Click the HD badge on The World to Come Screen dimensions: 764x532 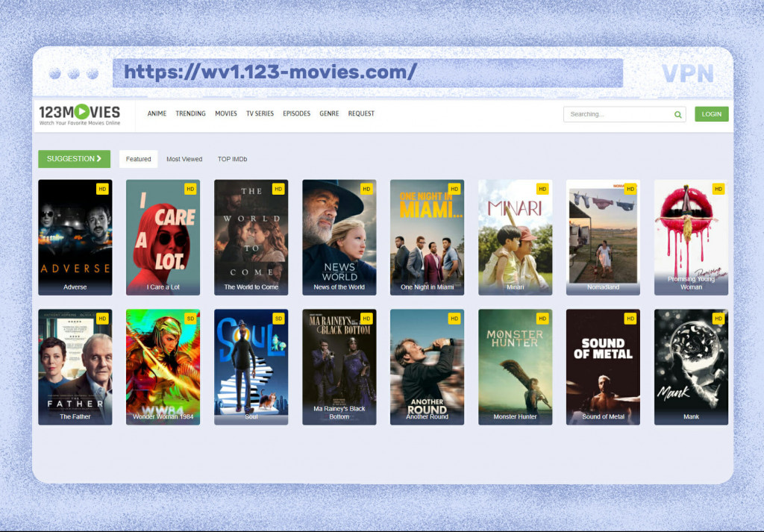[x=278, y=189]
